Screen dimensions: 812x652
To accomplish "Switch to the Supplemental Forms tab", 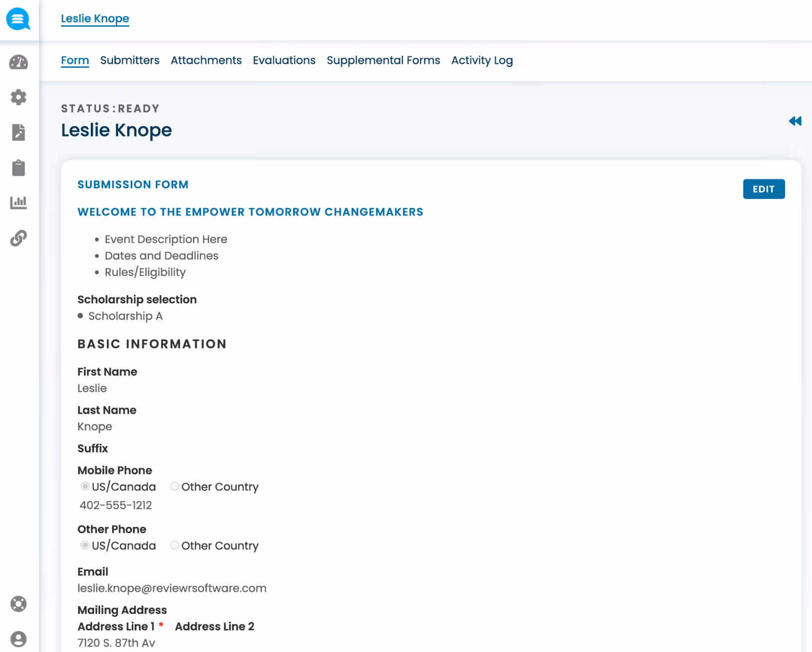I will (383, 60).
